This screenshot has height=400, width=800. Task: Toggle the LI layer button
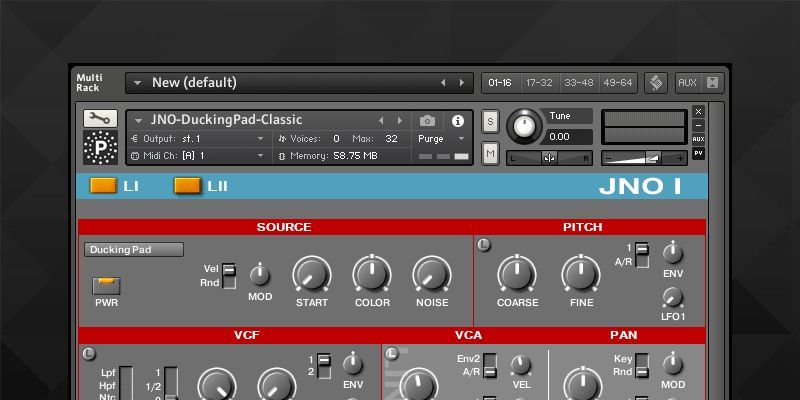pos(103,186)
